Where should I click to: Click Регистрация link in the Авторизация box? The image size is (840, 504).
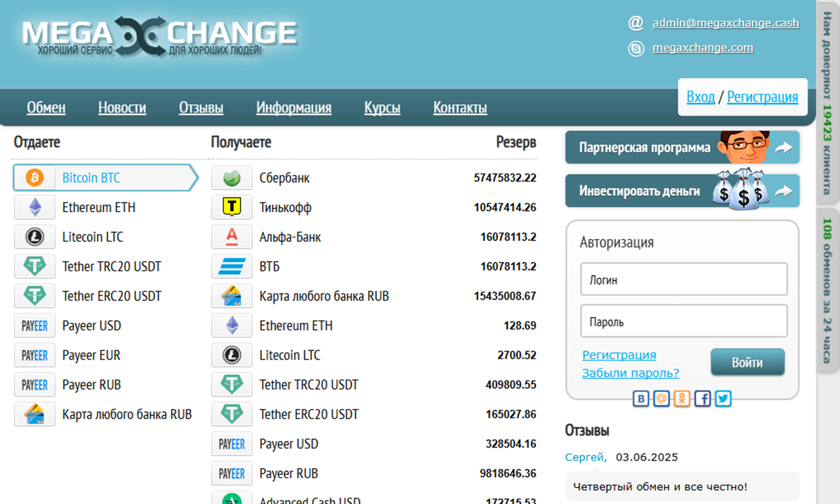pos(619,355)
